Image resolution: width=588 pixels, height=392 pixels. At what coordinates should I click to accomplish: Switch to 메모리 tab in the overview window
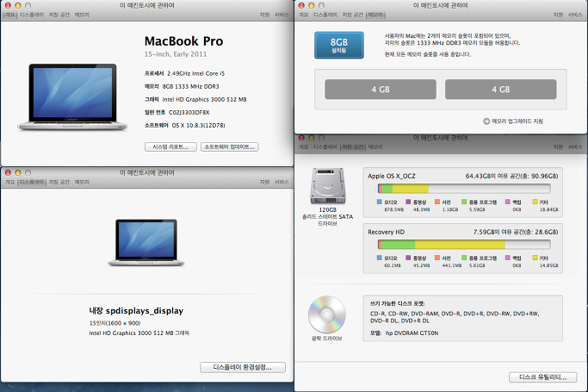pyautogui.click(x=82, y=15)
